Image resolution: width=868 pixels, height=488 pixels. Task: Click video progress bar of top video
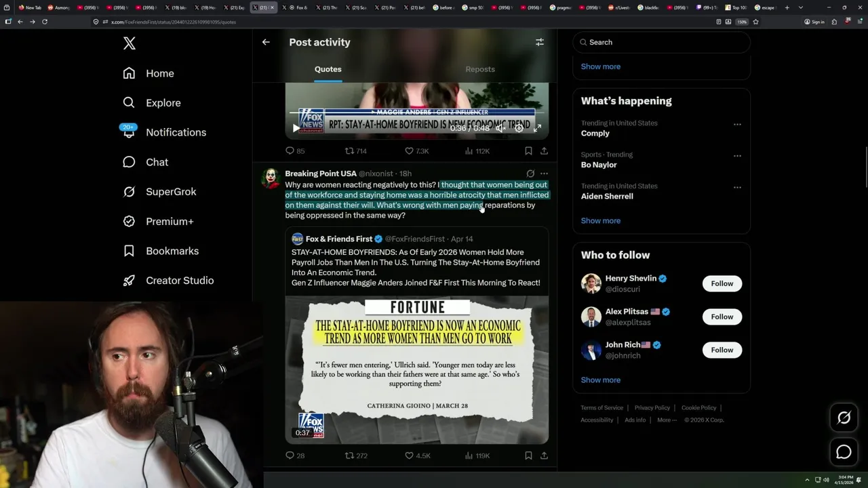tap(416, 113)
